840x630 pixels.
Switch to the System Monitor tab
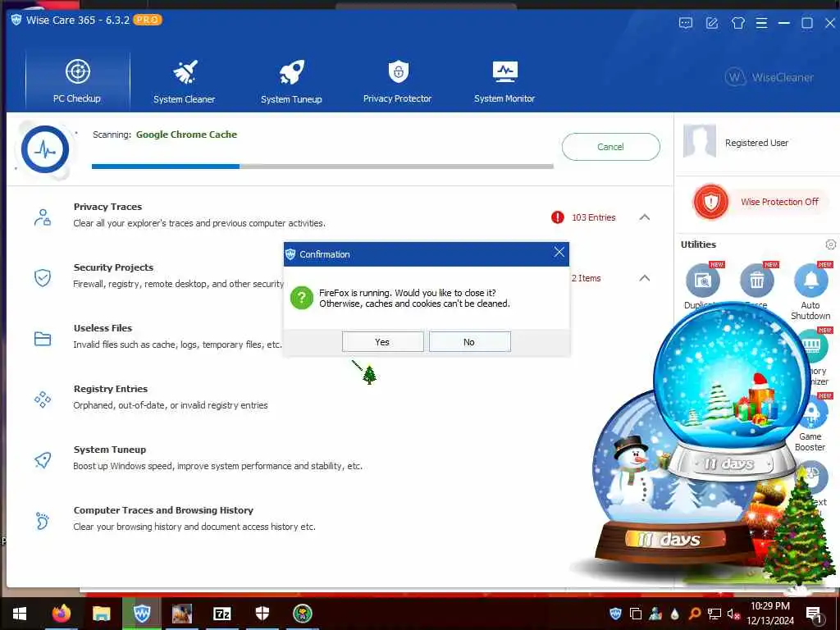click(504, 81)
